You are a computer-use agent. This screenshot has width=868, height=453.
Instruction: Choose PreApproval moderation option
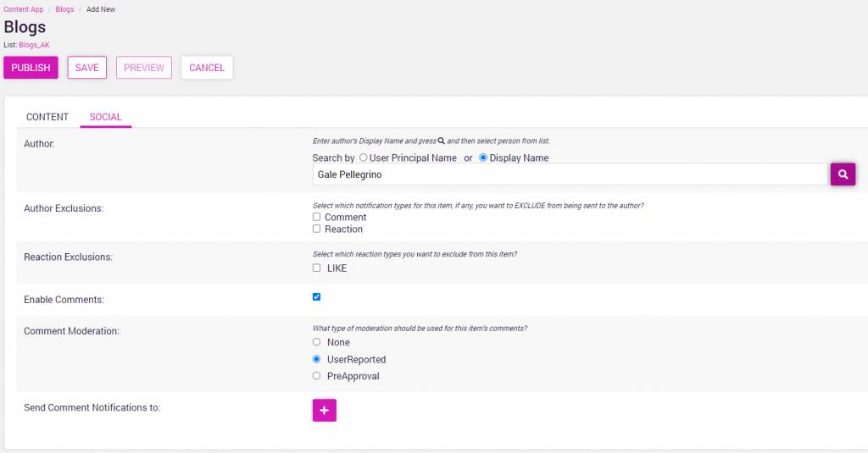(316, 376)
